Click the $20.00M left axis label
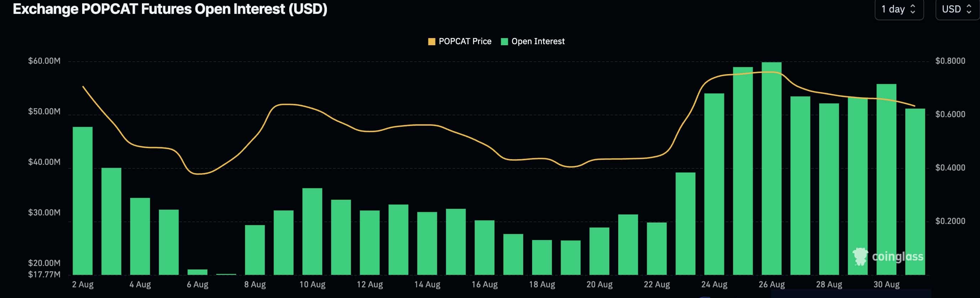 (x=44, y=263)
